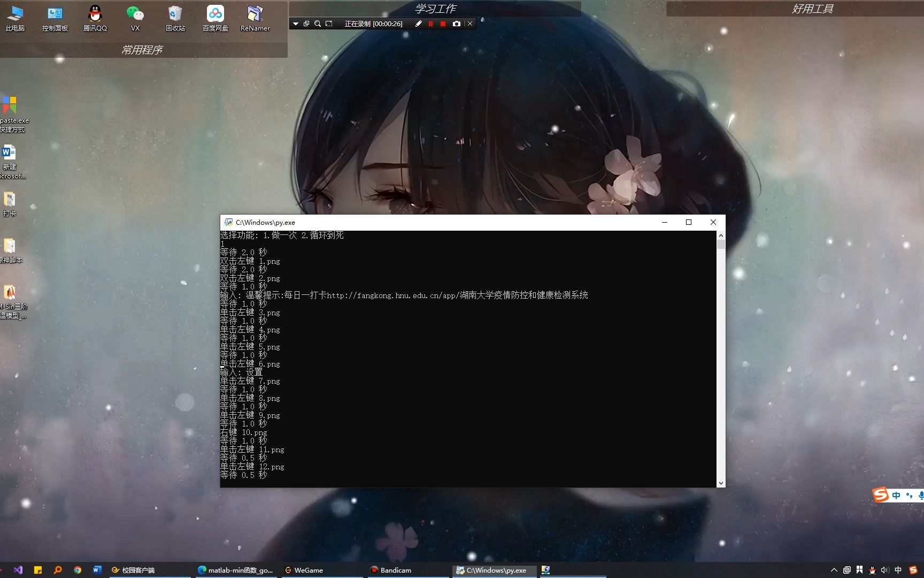This screenshot has width=924, height=578.
Task: Click Bandicam rectangle region select icon
Action: click(329, 24)
